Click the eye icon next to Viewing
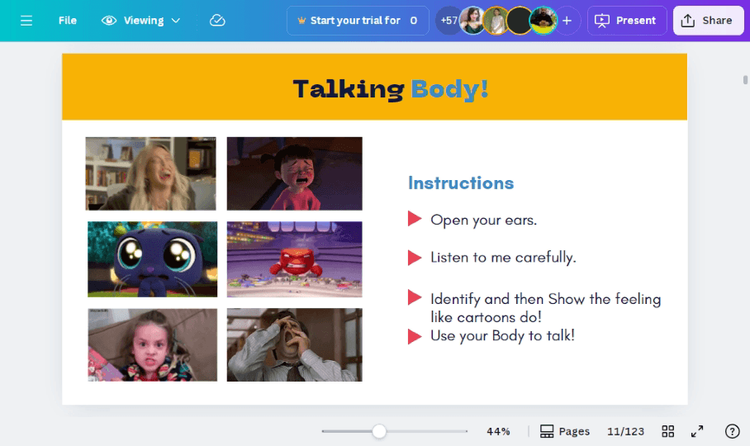Image resolution: width=750 pixels, height=446 pixels. 109,21
